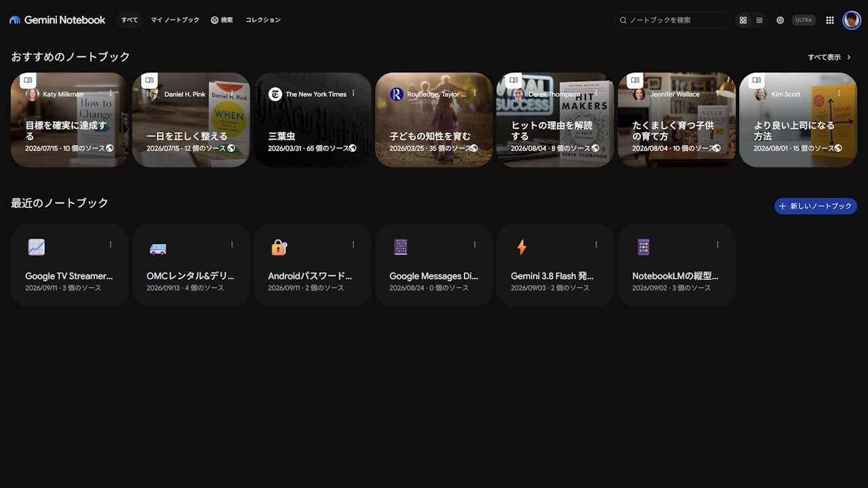Open the settings gear icon
Image resolution: width=868 pixels, height=488 pixels.
point(781,20)
